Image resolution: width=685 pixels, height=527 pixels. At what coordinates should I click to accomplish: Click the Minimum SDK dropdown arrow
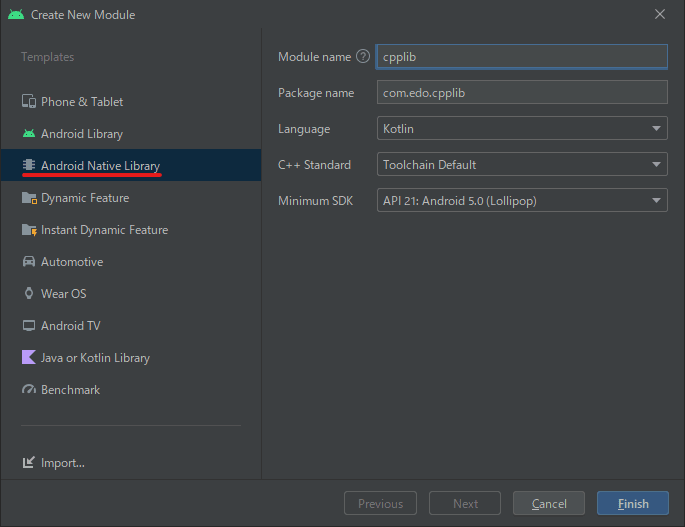(656, 201)
